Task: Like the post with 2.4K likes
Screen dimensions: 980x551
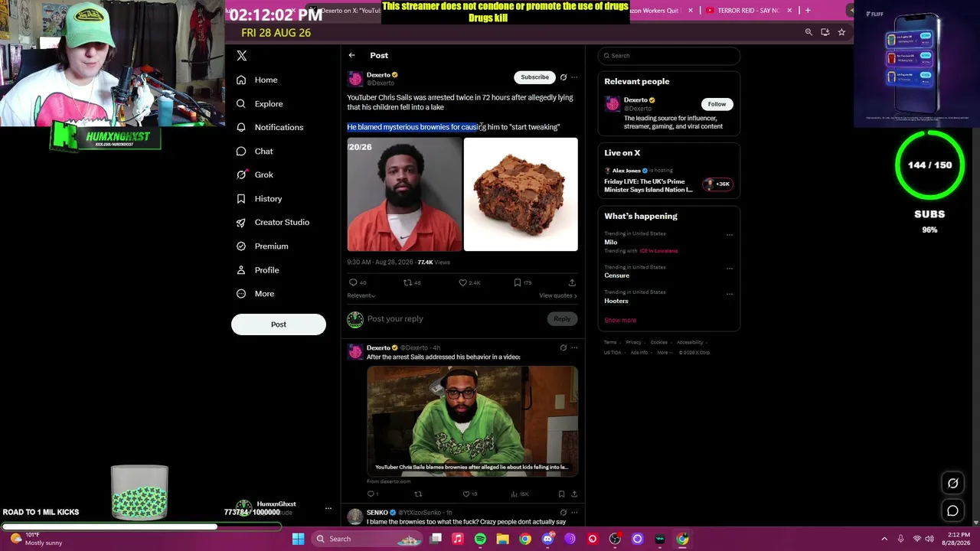Action: click(463, 282)
